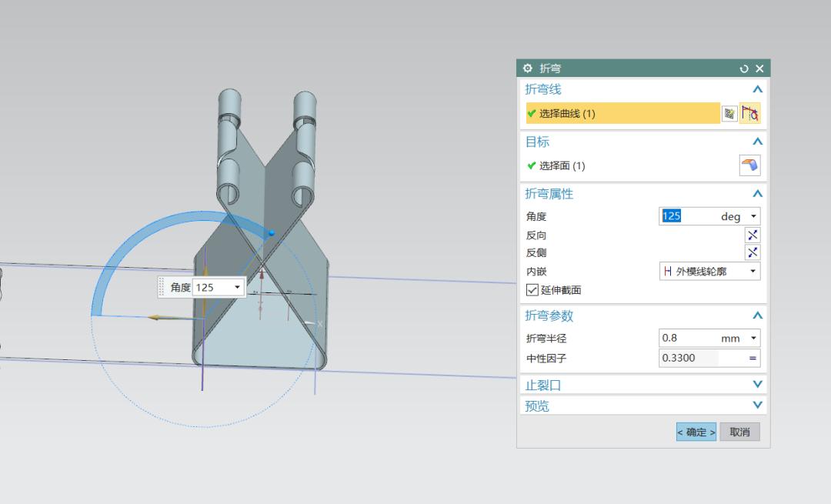This screenshot has height=504, width=831.
Task: Uncheck the 延伸截面 checkbox
Action: (x=531, y=290)
